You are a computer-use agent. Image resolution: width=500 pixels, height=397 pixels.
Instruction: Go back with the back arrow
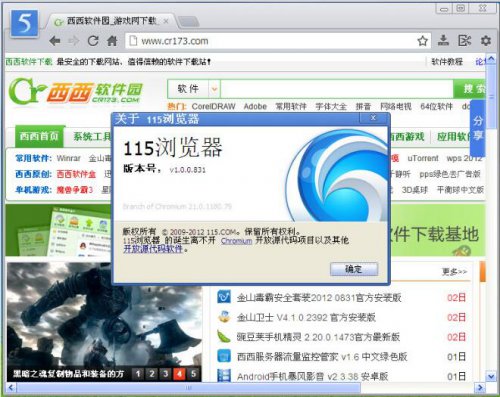point(55,41)
